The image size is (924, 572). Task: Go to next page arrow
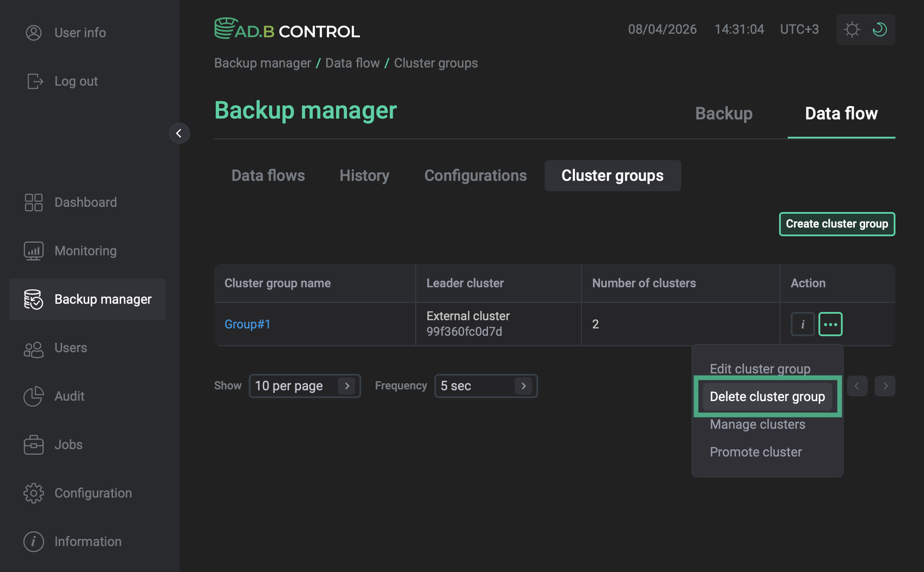click(885, 386)
